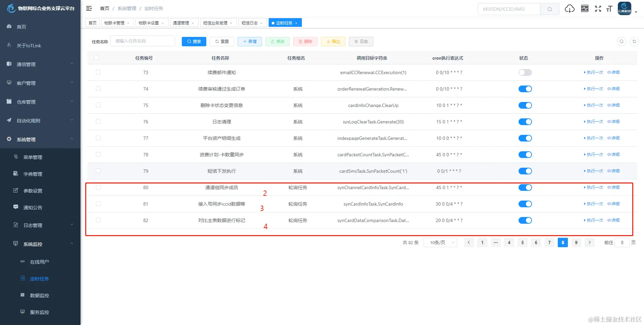
Task: Close the 物联卡管理 tab
Action: 128,23
